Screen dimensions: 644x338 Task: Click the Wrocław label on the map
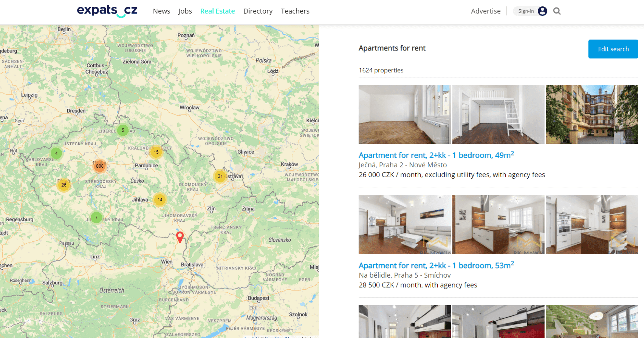[189, 108]
